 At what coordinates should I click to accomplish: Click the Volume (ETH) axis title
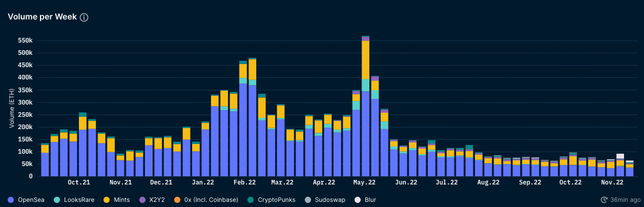tap(11, 108)
